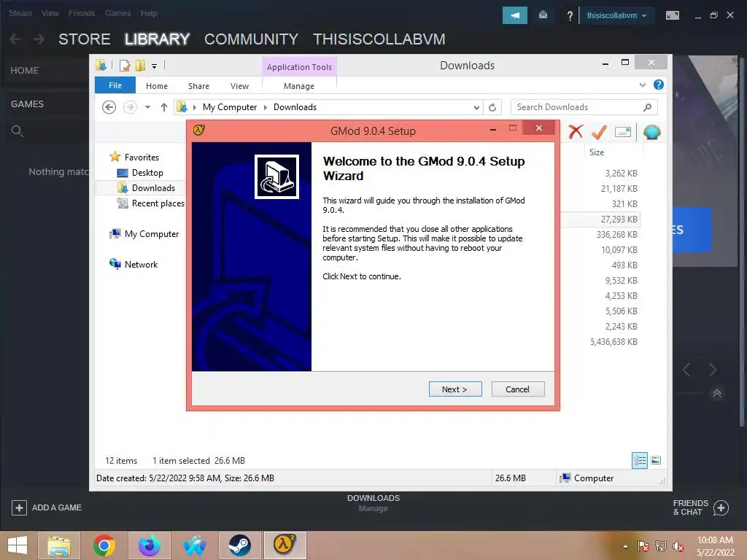Expand breadcrumb arrow after My Computer
This screenshot has height=560, width=747.
(266, 107)
